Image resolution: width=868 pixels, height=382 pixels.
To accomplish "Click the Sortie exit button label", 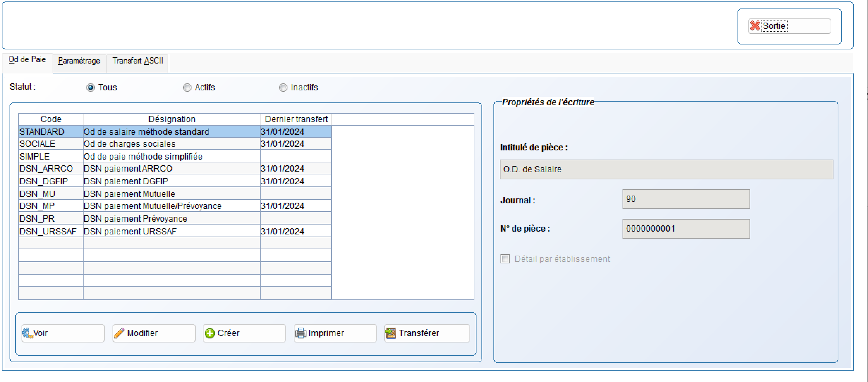I will click(774, 26).
